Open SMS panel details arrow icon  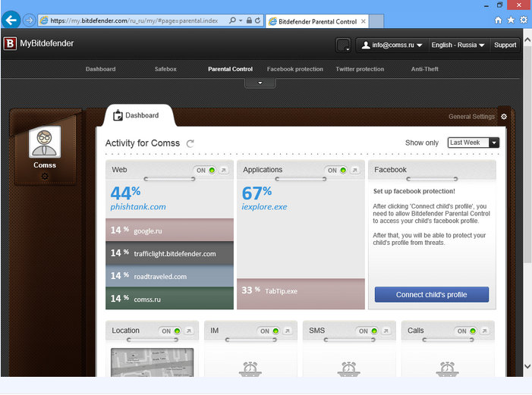pyautogui.click(x=386, y=331)
